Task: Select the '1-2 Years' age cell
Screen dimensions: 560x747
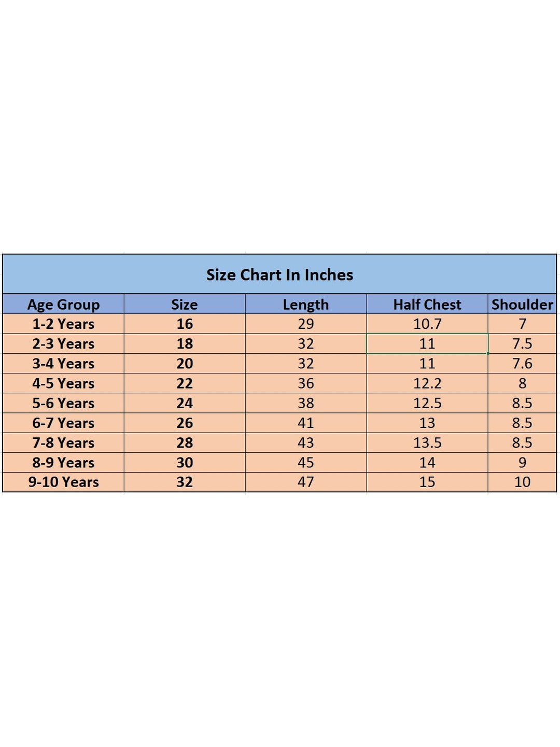Action: point(63,324)
